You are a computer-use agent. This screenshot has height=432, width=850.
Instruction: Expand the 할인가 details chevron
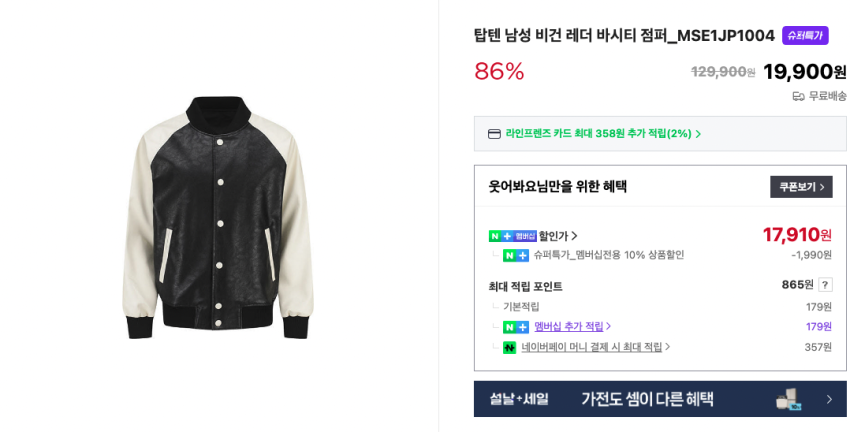(x=574, y=236)
